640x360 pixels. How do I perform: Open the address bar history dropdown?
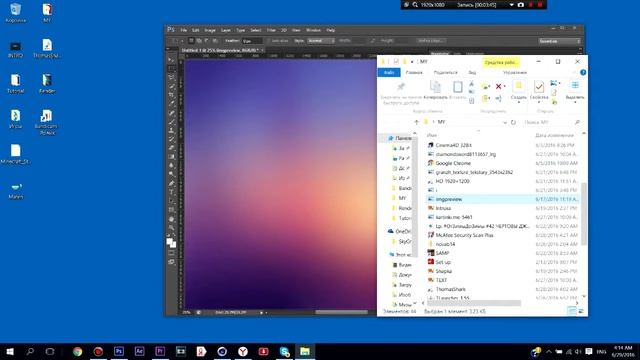505,122
